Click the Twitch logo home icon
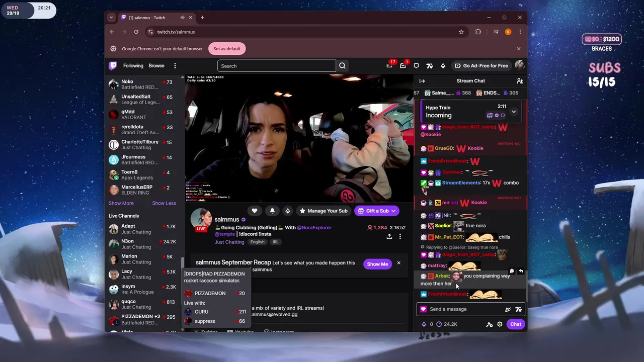This screenshot has height=362, width=644. [x=113, y=66]
